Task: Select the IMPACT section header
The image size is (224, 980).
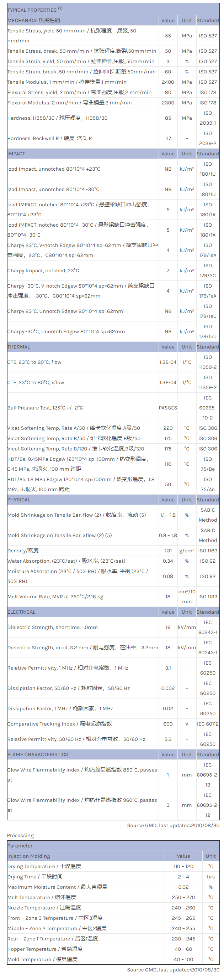Action: pos(16,154)
